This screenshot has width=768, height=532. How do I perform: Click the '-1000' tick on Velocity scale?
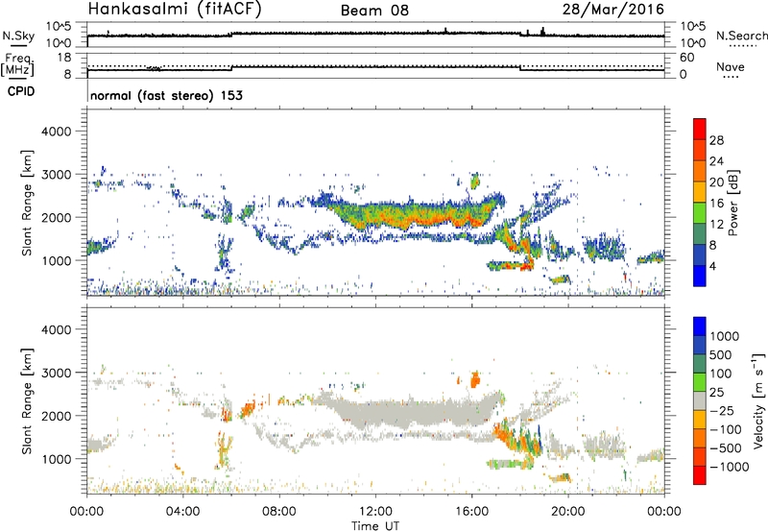(730, 467)
